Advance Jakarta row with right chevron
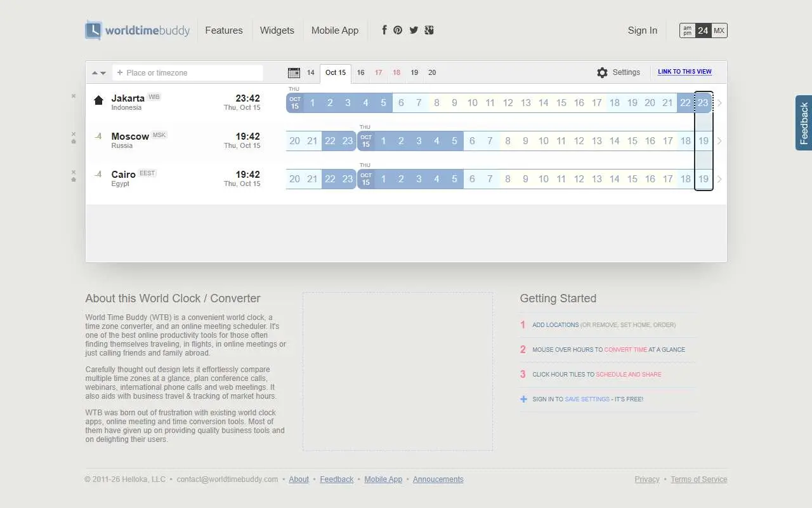Image resolution: width=812 pixels, height=508 pixels. pyautogui.click(x=719, y=103)
